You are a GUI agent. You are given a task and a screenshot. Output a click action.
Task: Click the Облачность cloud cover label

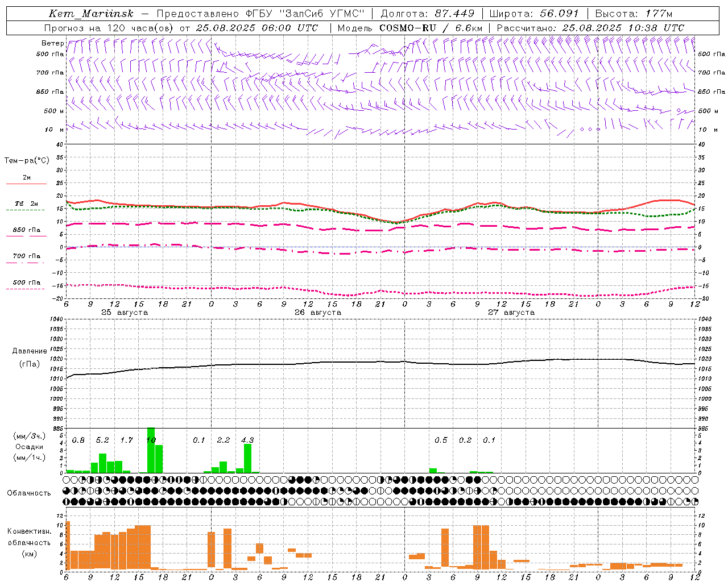point(30,493)
